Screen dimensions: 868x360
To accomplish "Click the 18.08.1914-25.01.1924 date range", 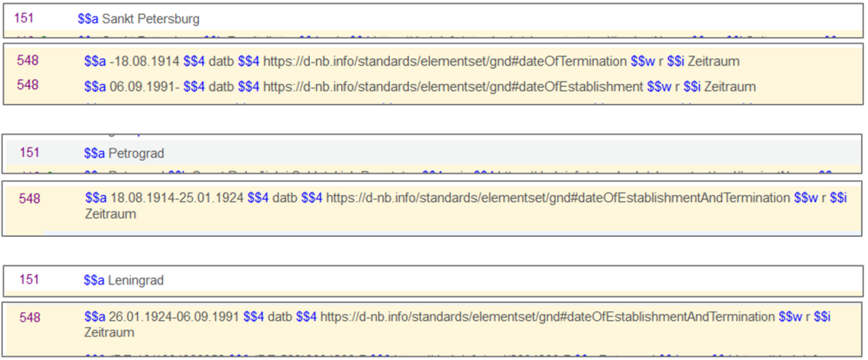I will tap(176, 198).
